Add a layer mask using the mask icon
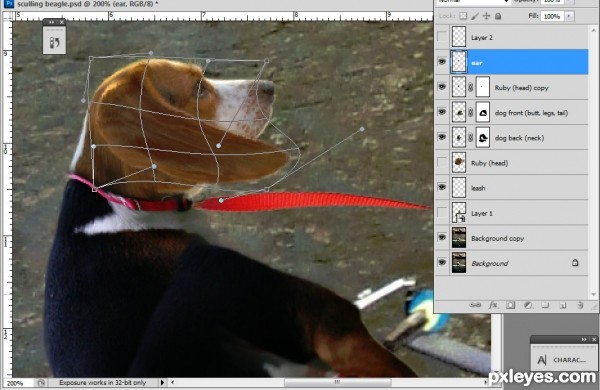The image size is (600, 390). [510, 305]
